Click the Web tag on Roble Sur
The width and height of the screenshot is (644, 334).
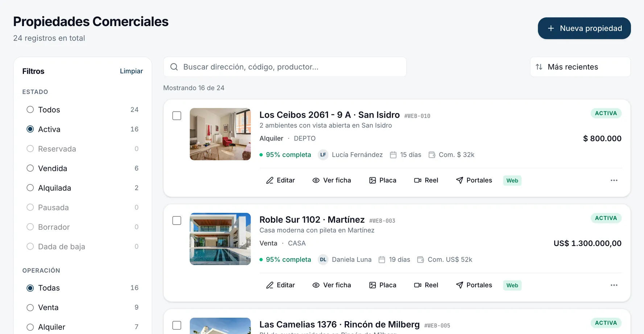pyautogui.click(x=512, y=285)
